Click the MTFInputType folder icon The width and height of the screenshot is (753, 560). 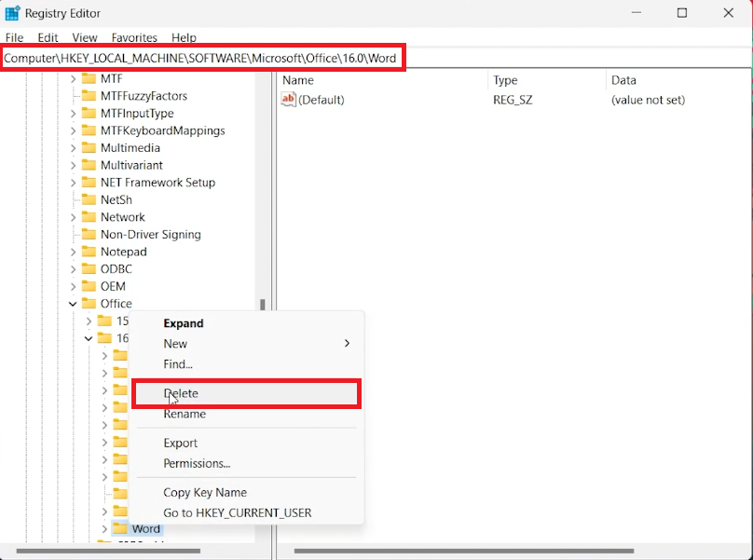[x=89, y=113]
